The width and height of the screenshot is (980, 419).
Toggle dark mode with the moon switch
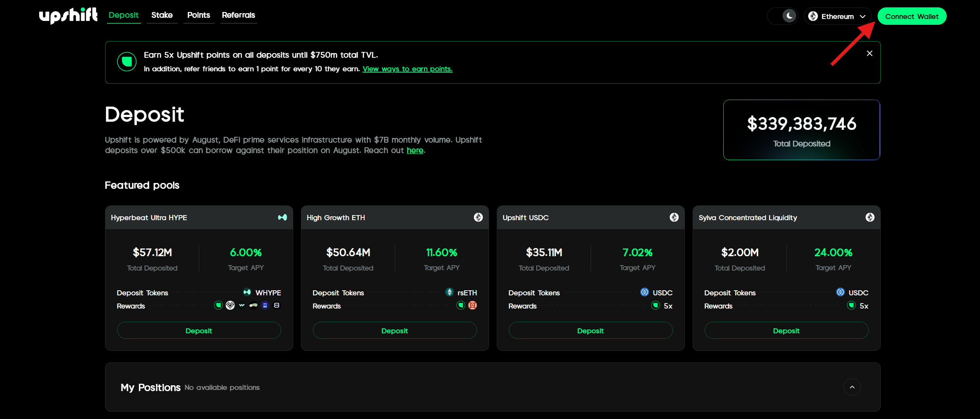tap(783, 16)
